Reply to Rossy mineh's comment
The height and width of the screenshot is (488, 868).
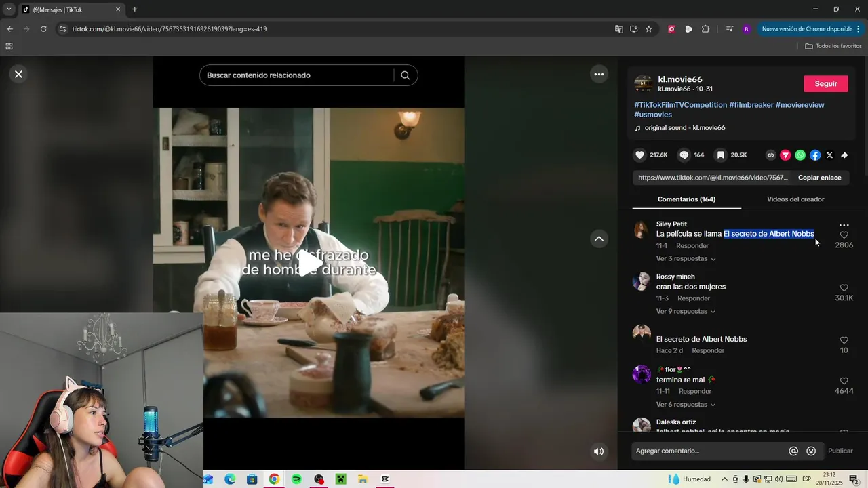click(694, 298)
